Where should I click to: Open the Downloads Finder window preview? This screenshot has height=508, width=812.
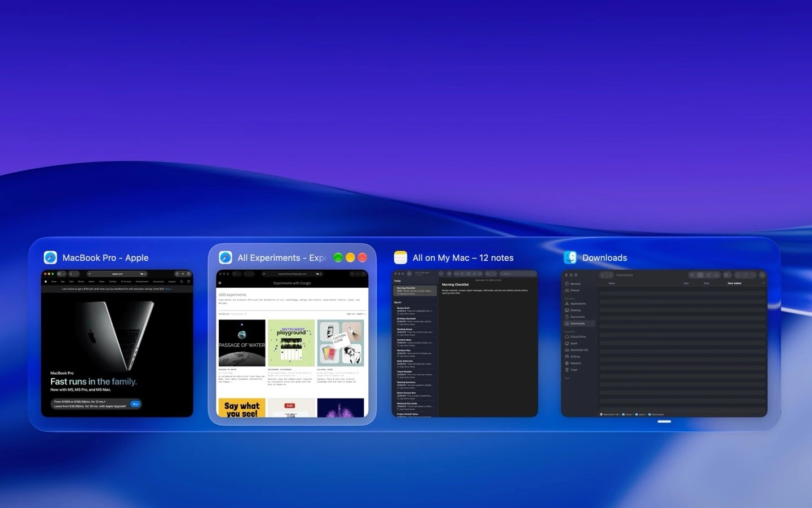point(664,344)
